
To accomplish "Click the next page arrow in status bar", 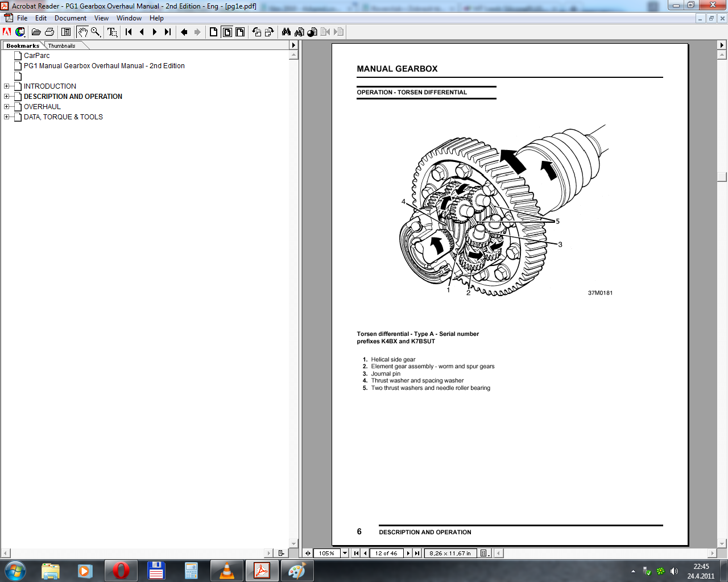I will click(408, 553).
